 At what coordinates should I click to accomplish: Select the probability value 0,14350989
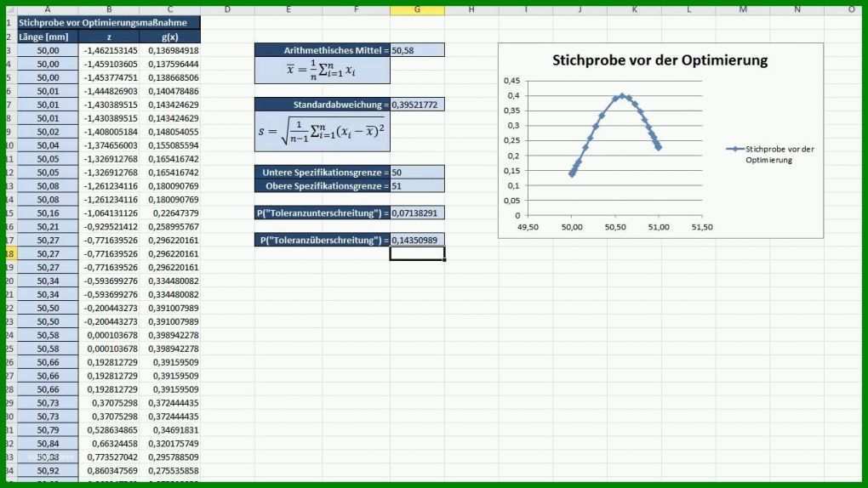pos(417,240)
